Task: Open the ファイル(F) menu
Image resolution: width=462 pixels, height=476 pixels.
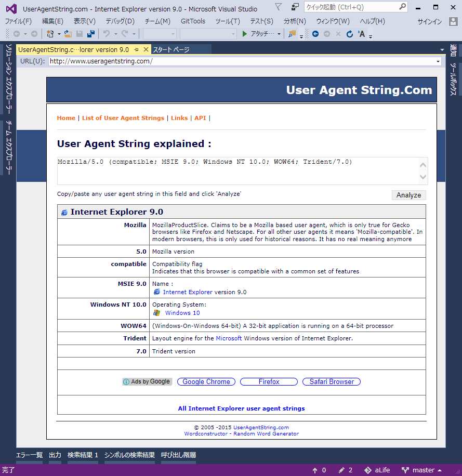Action: click(x=18, y=21)
